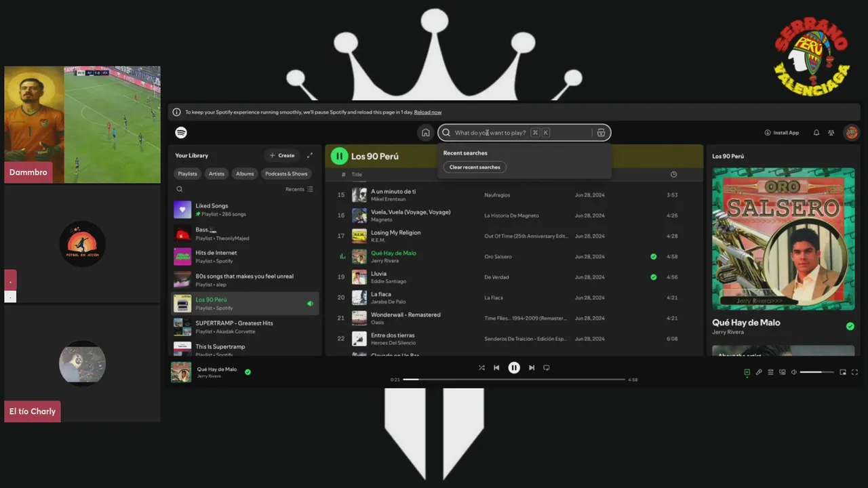Open the Queue icon
Screen dimensions: 868x488
coord(770,372)
